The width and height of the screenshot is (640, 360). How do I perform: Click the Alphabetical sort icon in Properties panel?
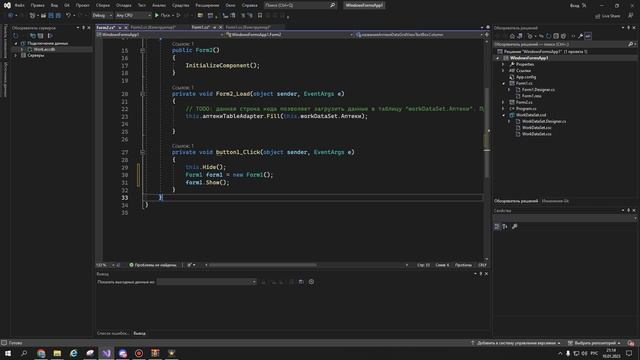(505, 227)
